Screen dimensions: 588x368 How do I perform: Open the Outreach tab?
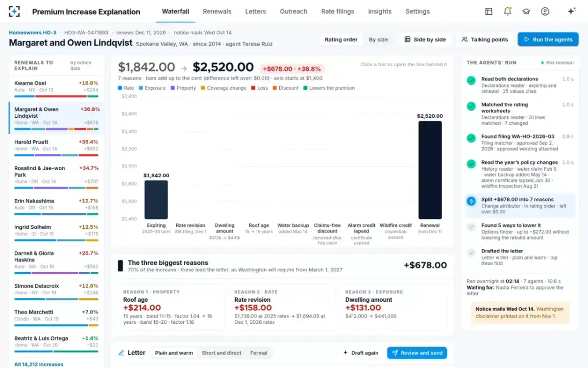[294, 11]
